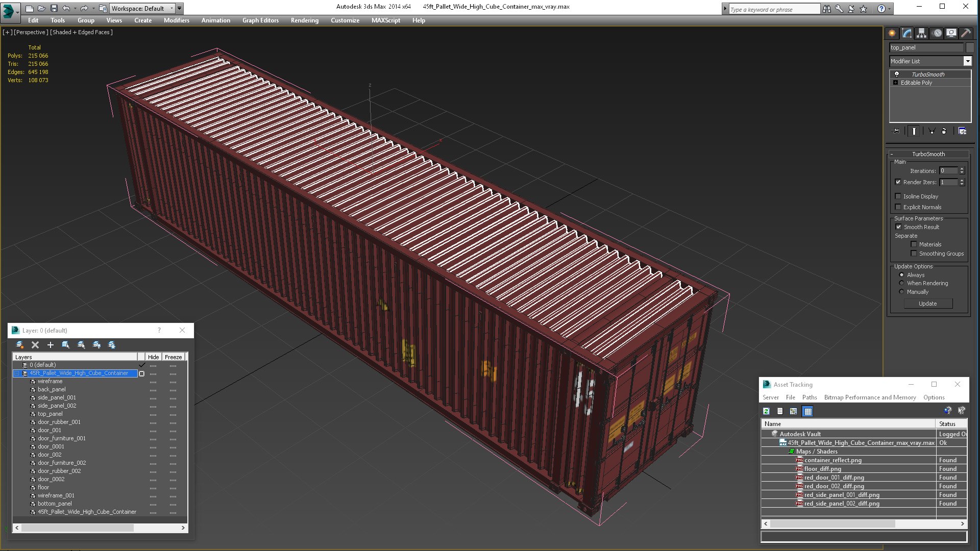The image size is (980, 551).
Task: Open the Graph Editors menu
Action: pyautogui.click(x=260, y=20)
